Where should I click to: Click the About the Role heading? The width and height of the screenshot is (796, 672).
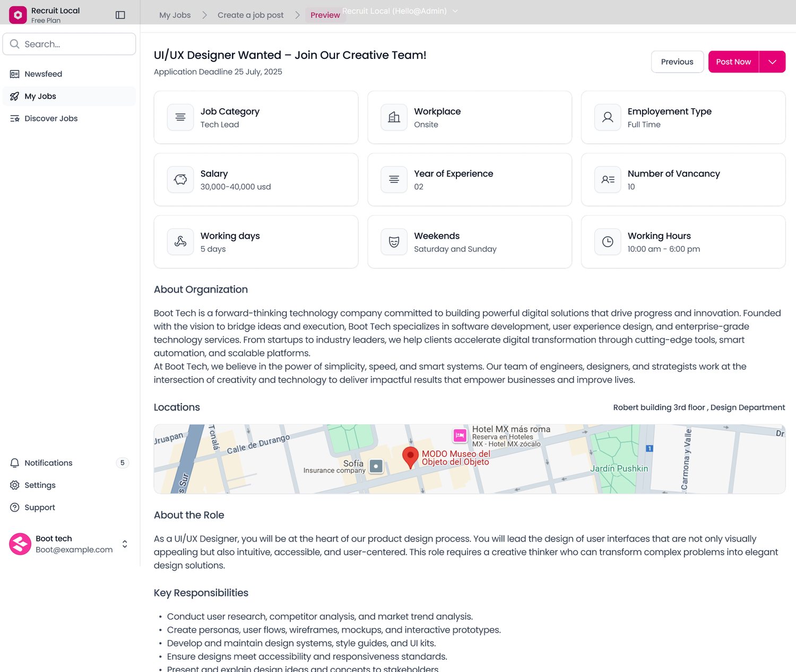[x=189, y=515]
